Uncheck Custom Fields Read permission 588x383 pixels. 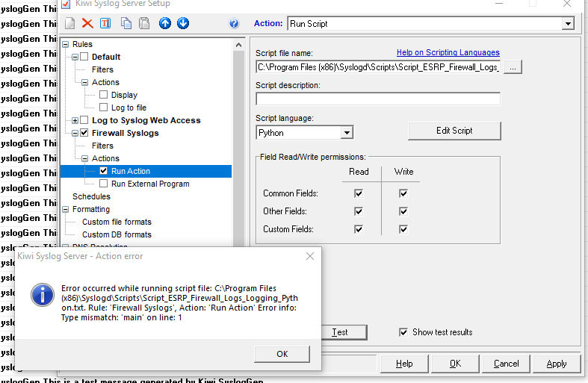pyautogui.click(x=359, y=229)
